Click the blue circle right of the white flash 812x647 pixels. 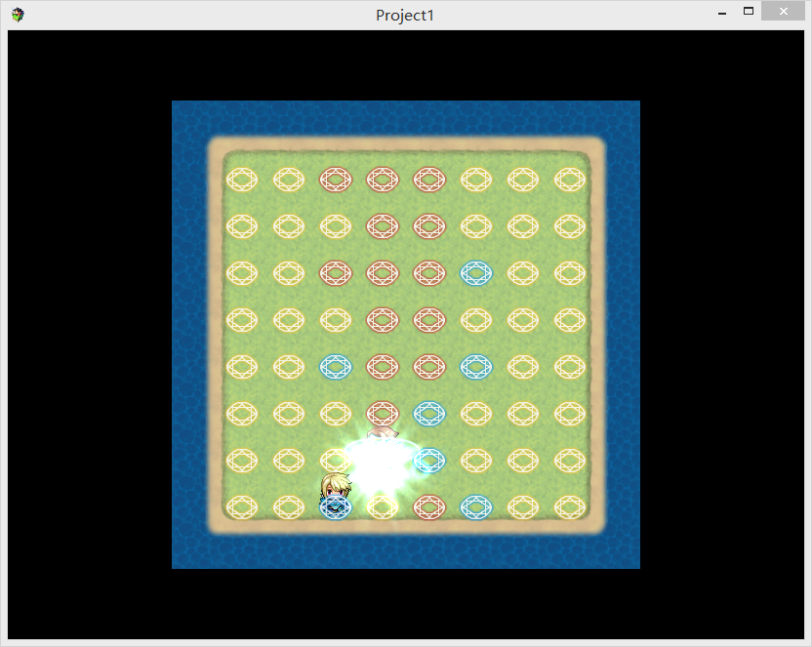point(429,461)
